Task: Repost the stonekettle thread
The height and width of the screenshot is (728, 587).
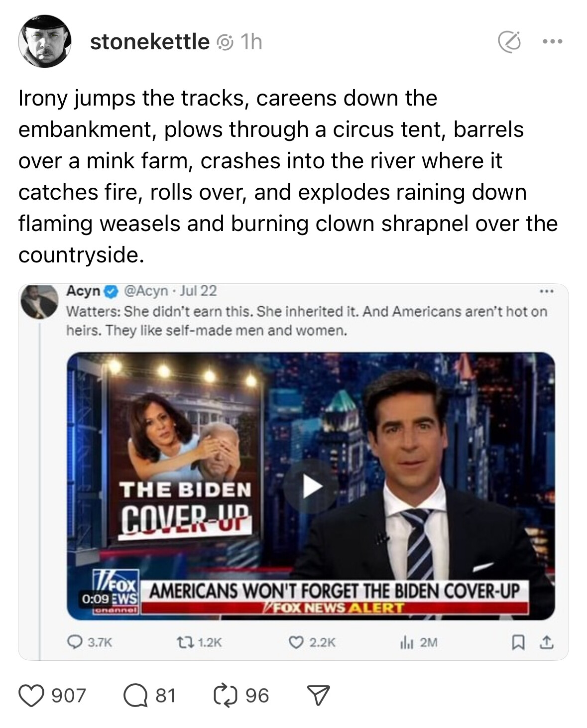Action: tap(226, 695)
